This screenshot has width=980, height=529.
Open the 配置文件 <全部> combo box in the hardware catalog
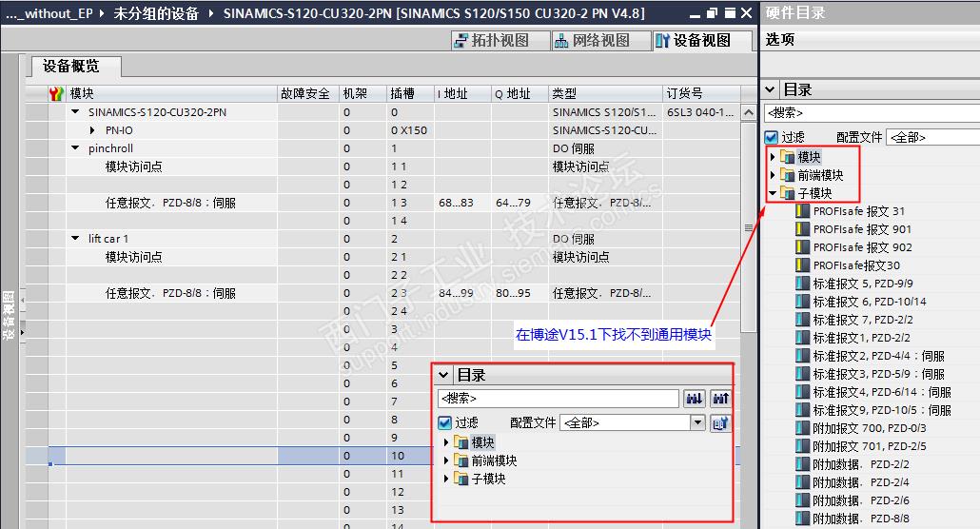[932, 138]
